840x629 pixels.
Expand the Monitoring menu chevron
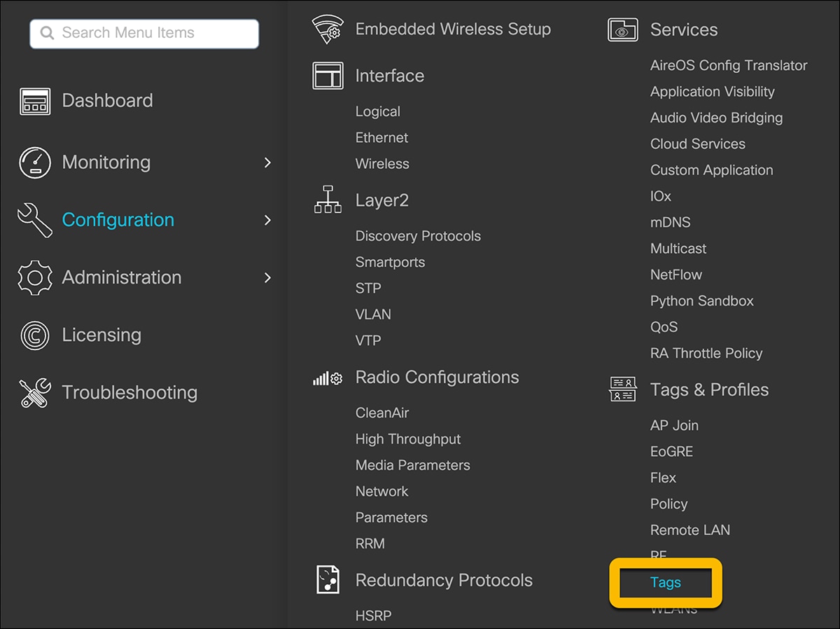(267, 163)
